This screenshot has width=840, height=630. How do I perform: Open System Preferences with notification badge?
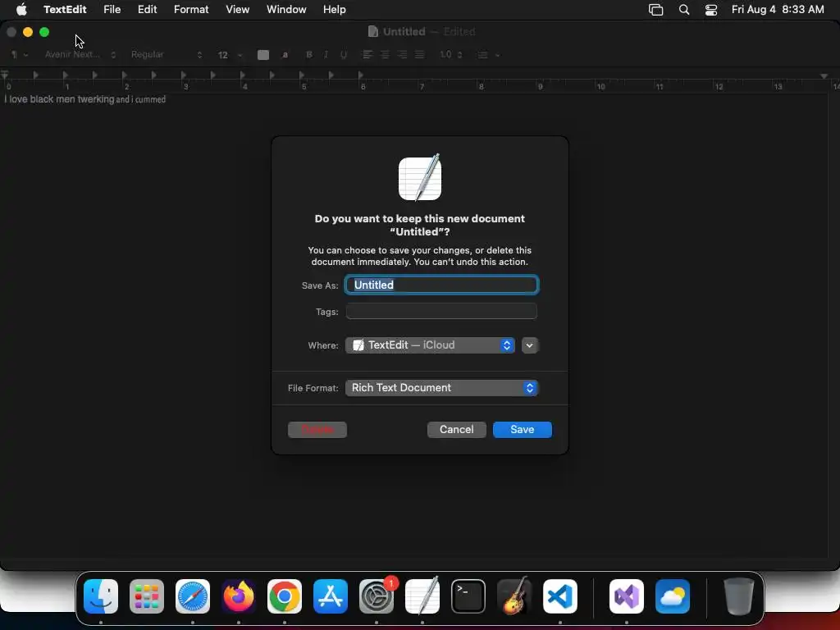(377, 596)
